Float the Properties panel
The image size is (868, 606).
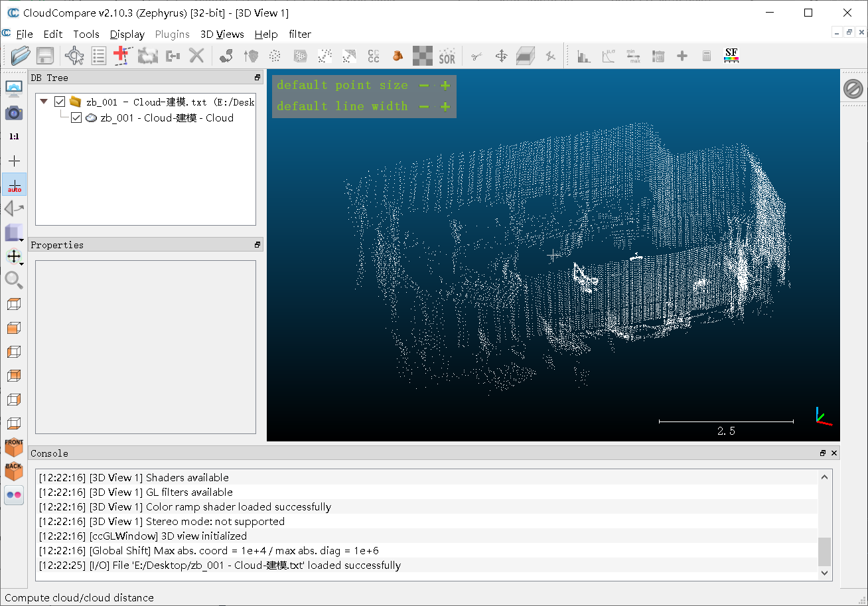tap(257, 245)
